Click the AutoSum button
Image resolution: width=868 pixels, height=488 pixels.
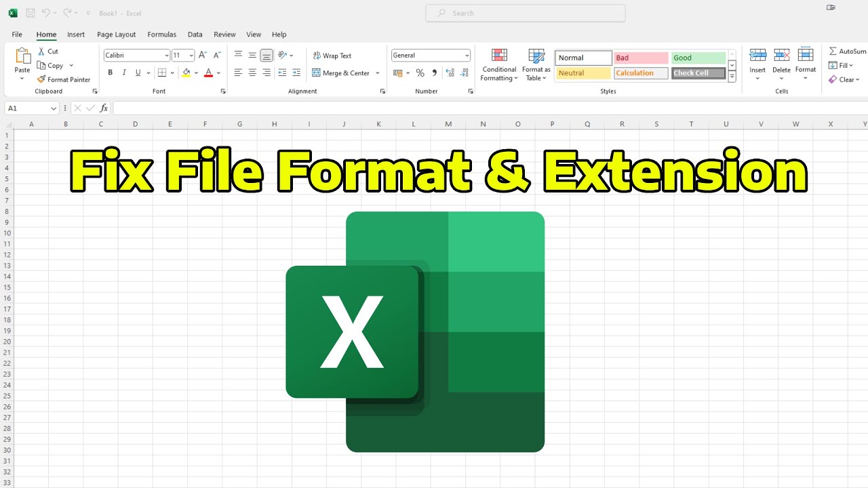pos(847,52)
